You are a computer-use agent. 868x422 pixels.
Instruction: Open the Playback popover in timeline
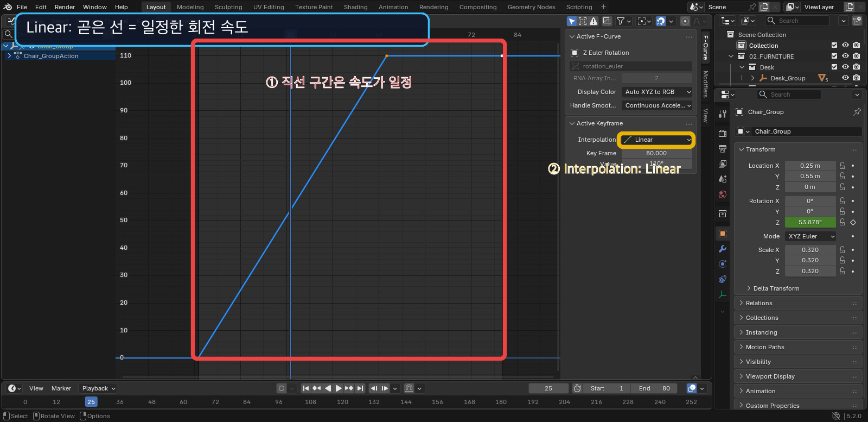tap(98, 388)
